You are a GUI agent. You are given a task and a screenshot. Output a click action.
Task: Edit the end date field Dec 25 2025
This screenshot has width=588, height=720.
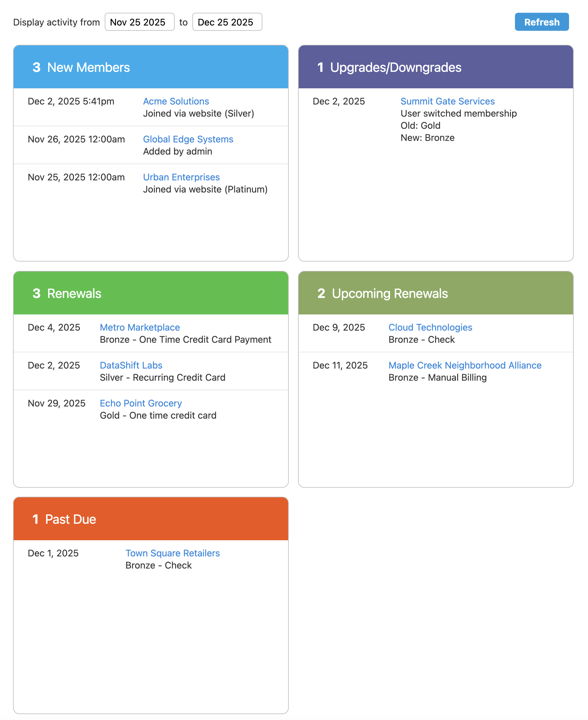(227, 22)
